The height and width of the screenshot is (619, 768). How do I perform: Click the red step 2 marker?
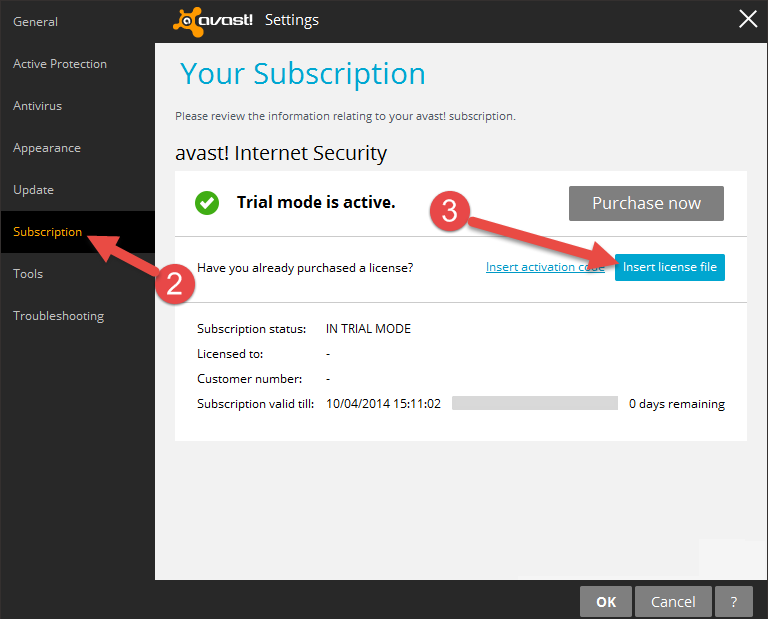click(174, 283)
